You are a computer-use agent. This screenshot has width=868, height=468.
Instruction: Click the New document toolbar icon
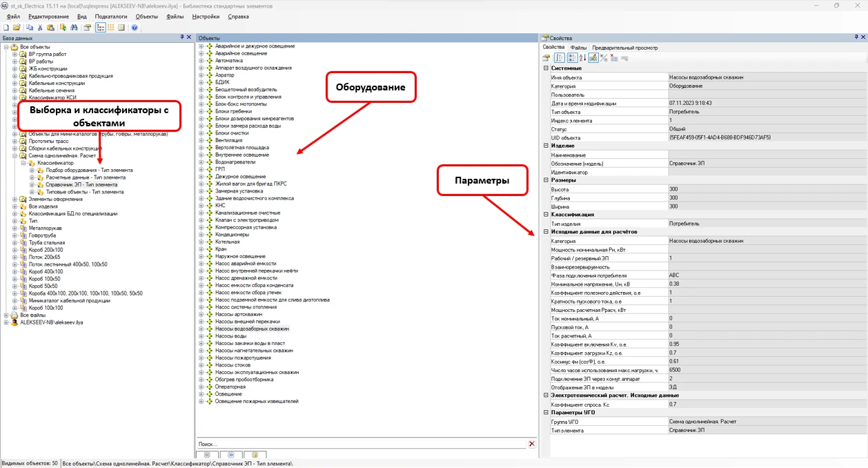6,28
